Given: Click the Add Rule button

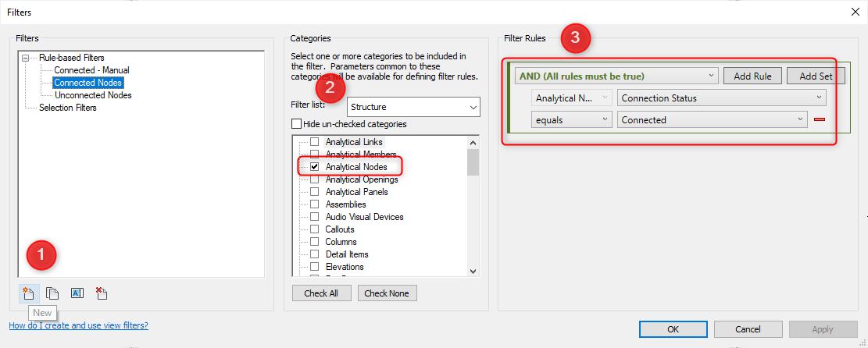Looking at the screenshot, I should pos(752,76).
